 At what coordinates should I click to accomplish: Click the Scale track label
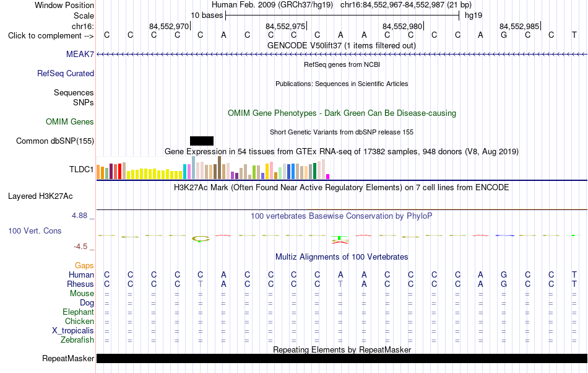click(84, 15)
